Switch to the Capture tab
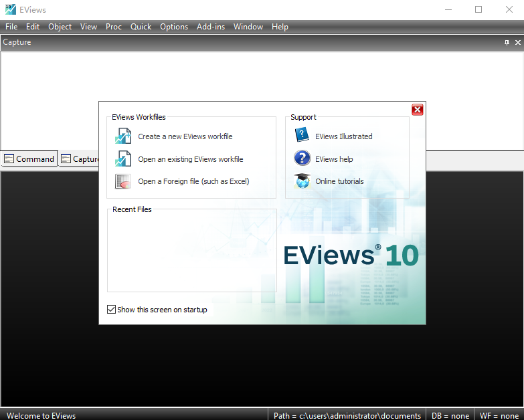This screenshot has width=524, height=420. pyautogui.click(x=80, y=159)
